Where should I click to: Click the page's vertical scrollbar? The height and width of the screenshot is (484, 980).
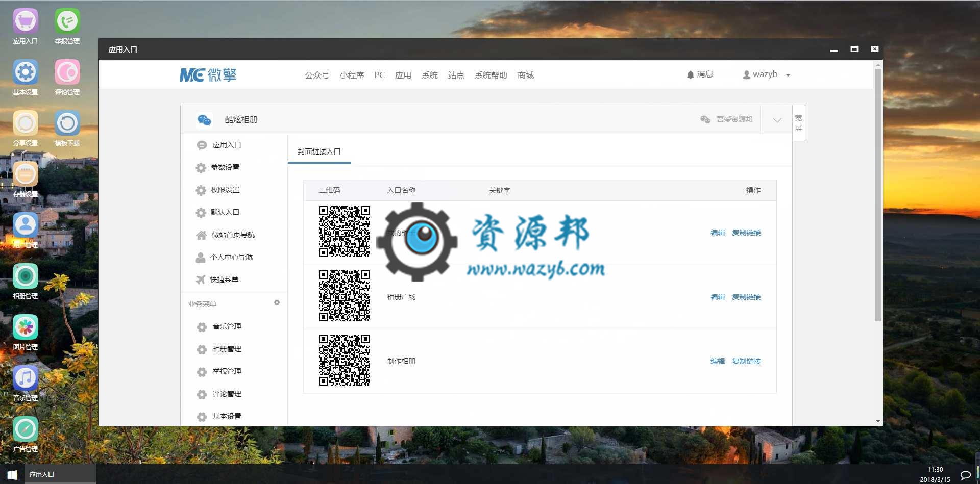point(878,195)
